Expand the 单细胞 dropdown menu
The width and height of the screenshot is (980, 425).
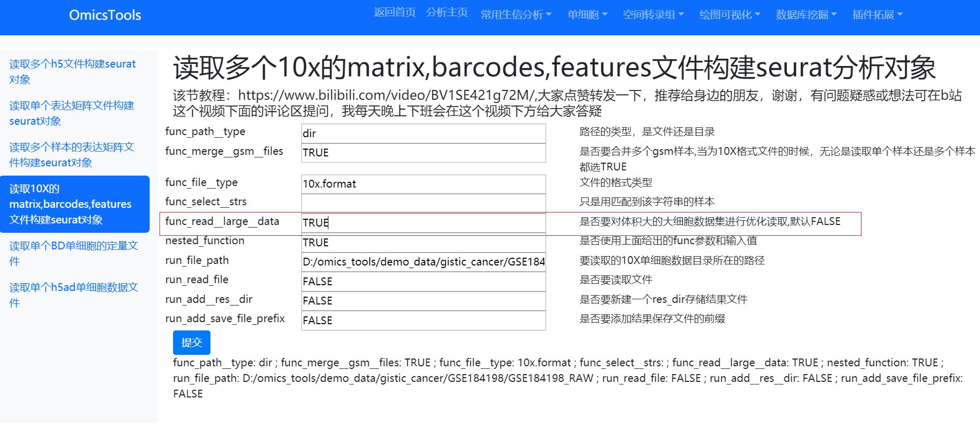[x=587, y=15]
